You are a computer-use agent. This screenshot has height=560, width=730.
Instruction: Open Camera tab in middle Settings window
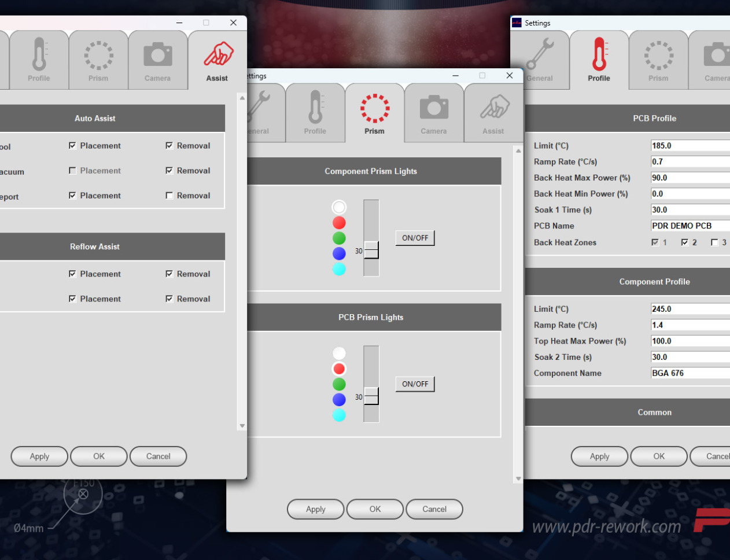[434, 113]
